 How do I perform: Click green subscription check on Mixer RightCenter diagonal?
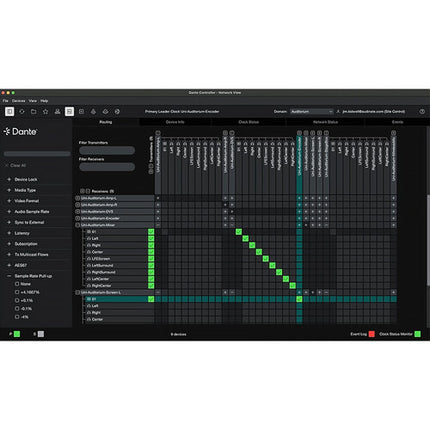pos(293,286)
